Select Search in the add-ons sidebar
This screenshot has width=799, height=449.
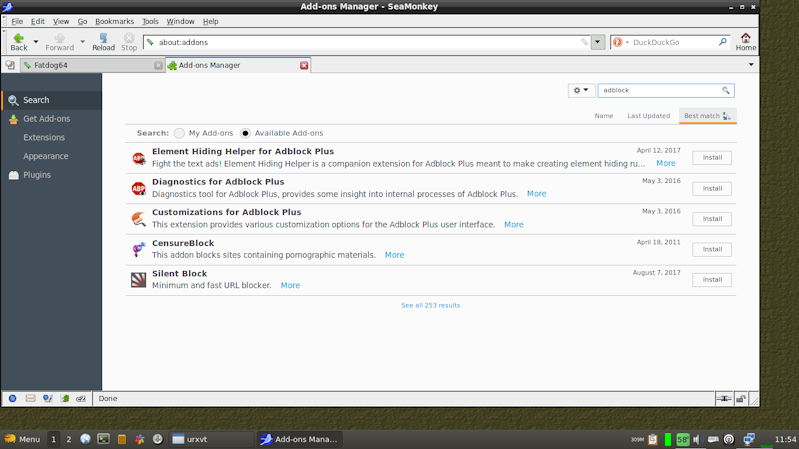pyautogui.click(x=51, y=100)
